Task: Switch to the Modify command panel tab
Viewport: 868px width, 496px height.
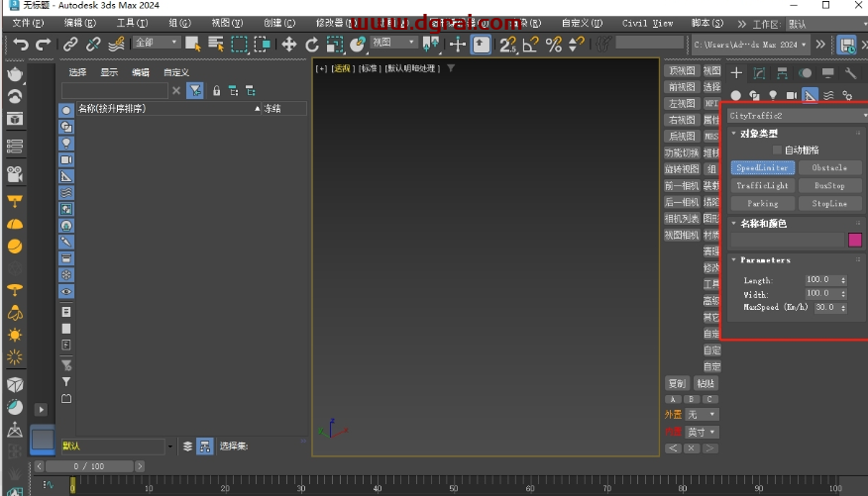Action: 759,73
